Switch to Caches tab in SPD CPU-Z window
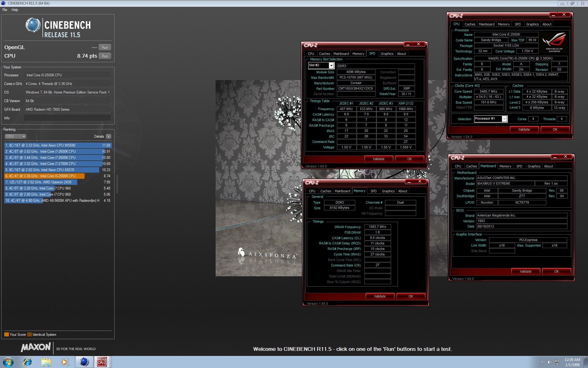Image resolution: width=588 pixels, height=368 pixels. pos(324,54)
